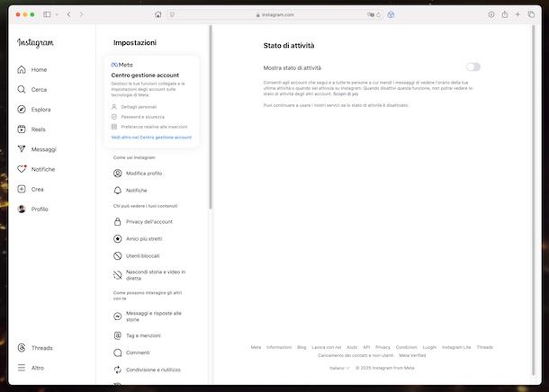Open Meta footer link
The image size is (549, 392).
point(256,347)
